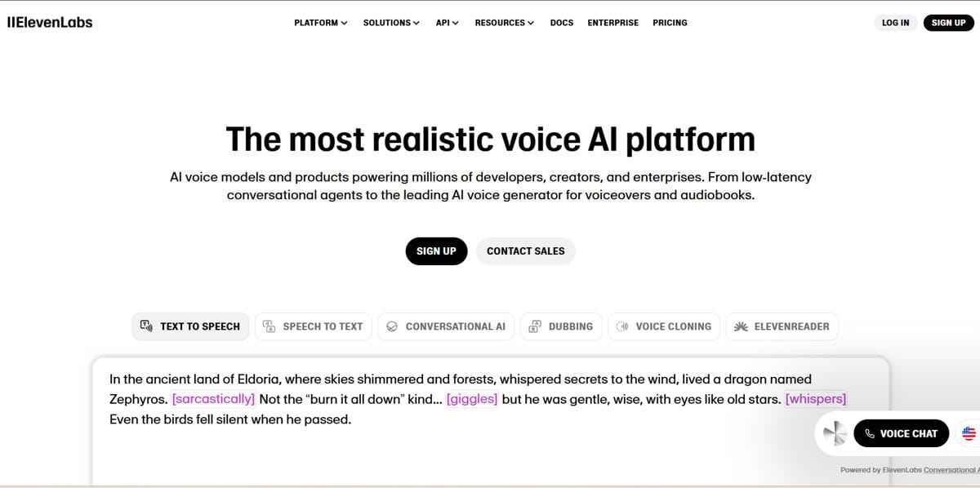This screenshot has height=488, width=980.
Task: Click the Sign Up button in the header
Action: click(948, 23)
